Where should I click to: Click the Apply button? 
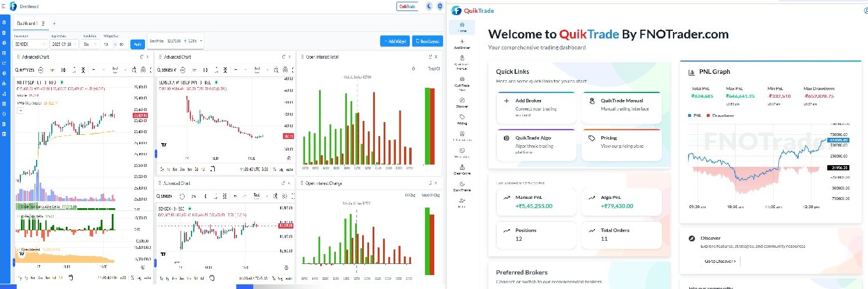click(x=138, y=44)
